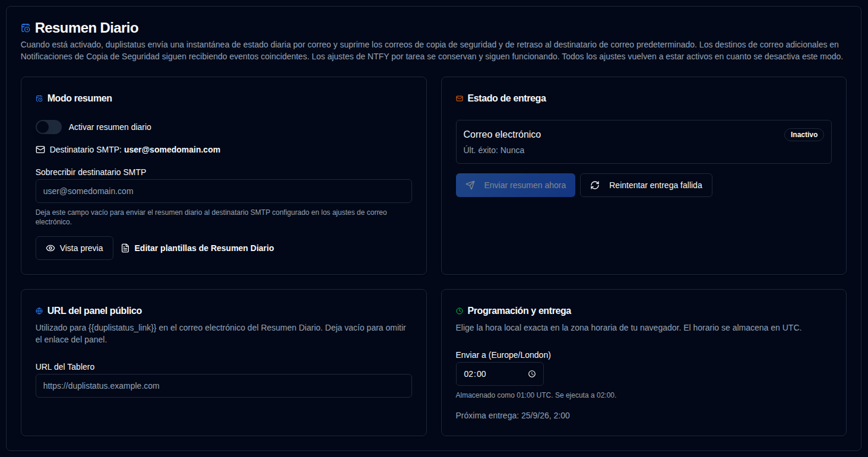Click the 'URL del Tablero' label
The width and height of the screenshot is (868, 457).
click(65, 367)
